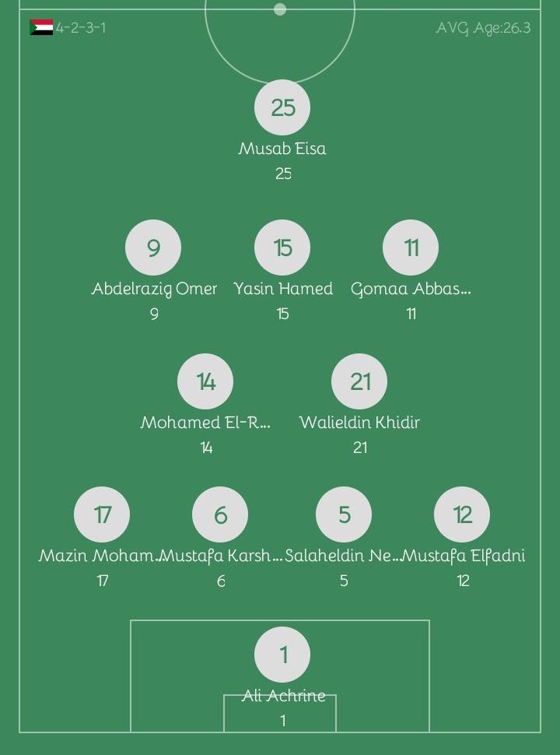Open Musab Eisa's player name link
The width and height of the screenshot is (560, 755).
pyautogui.click(x=282, y=149)
